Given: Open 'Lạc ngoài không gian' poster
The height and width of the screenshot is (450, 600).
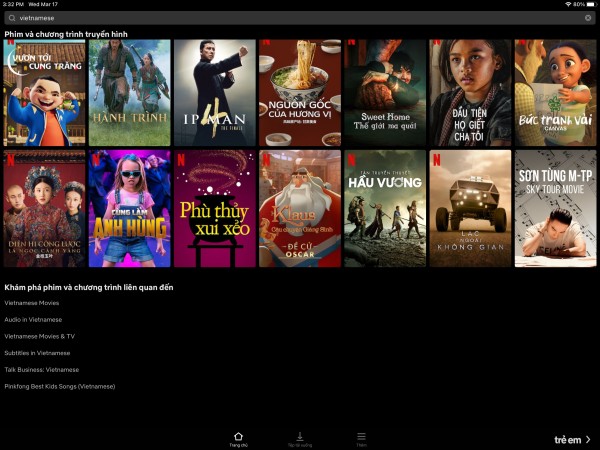Looking at the screenshot, I should coord(470,209).
